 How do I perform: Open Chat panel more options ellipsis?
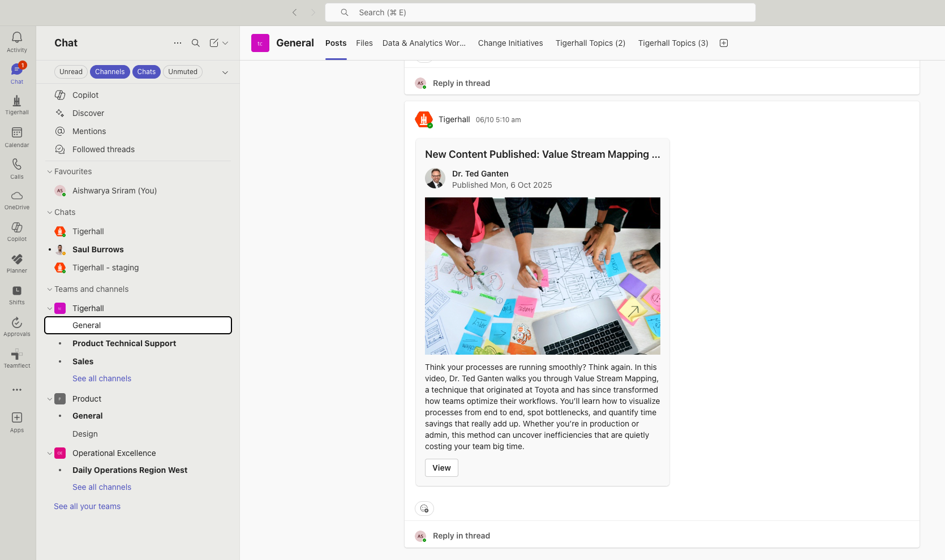(x=178, y=43)
